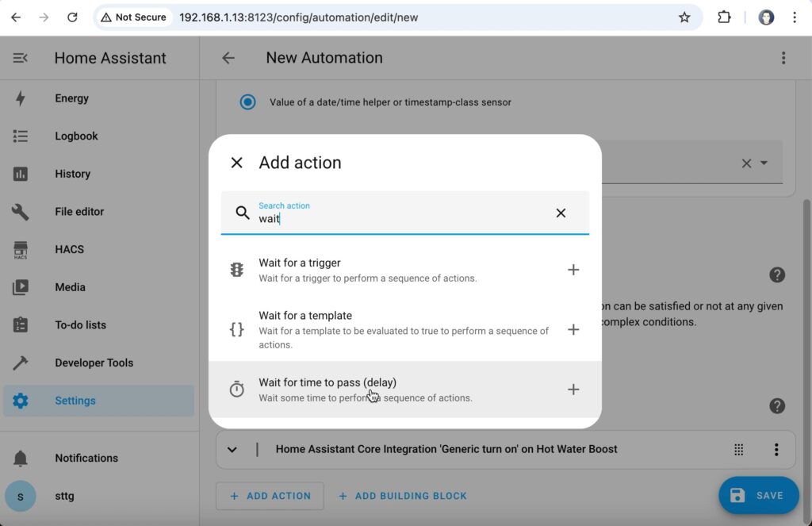Go back from New Automation

pyautogui.click(x=228, y=58)
